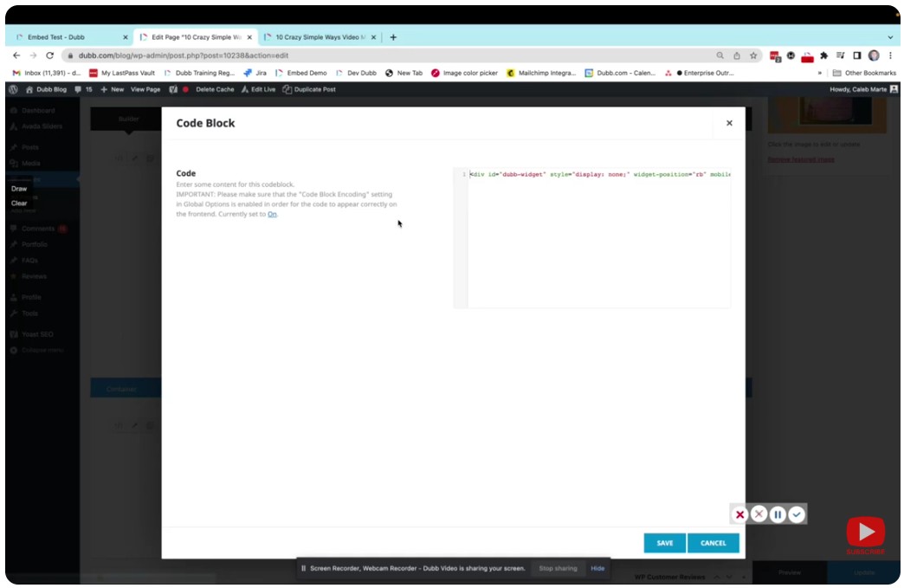Open the Dev Dubb bookmark
The height and width of the screenshot is (588, 904).
356,74
